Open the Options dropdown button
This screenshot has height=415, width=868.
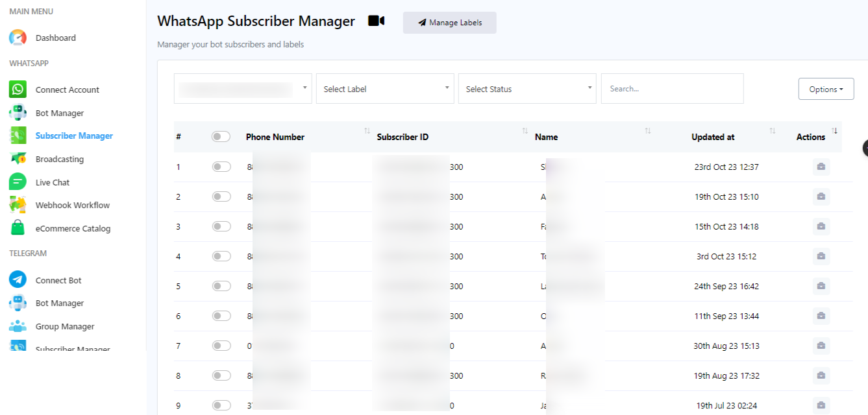(826, 89)
